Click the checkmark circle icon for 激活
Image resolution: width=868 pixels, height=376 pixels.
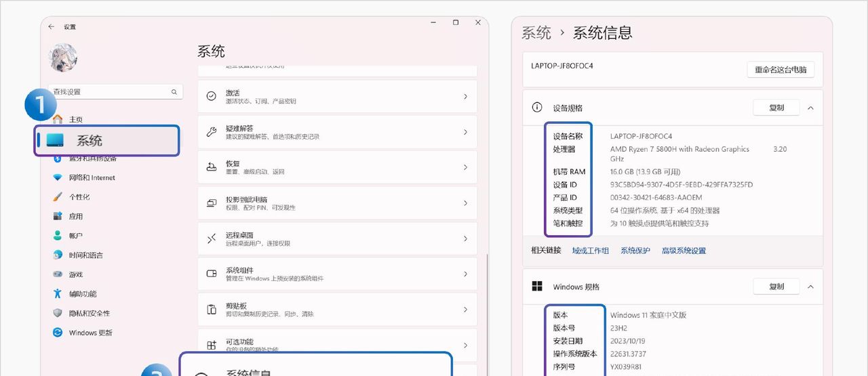pos(212,97)
